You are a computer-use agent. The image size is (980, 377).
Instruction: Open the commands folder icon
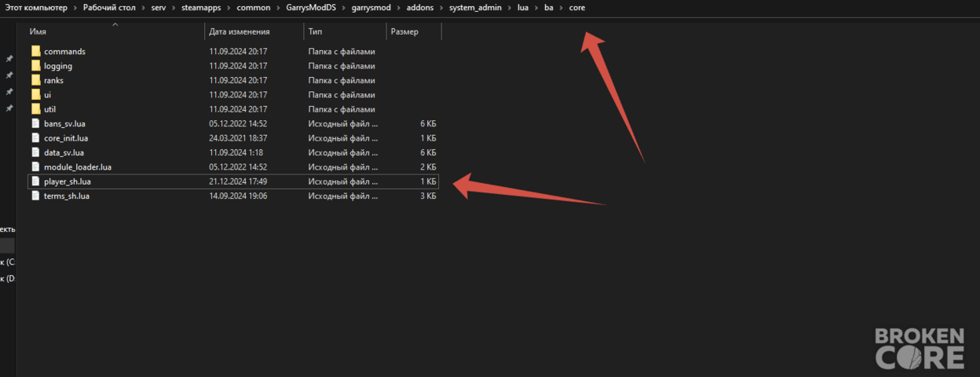35,51
